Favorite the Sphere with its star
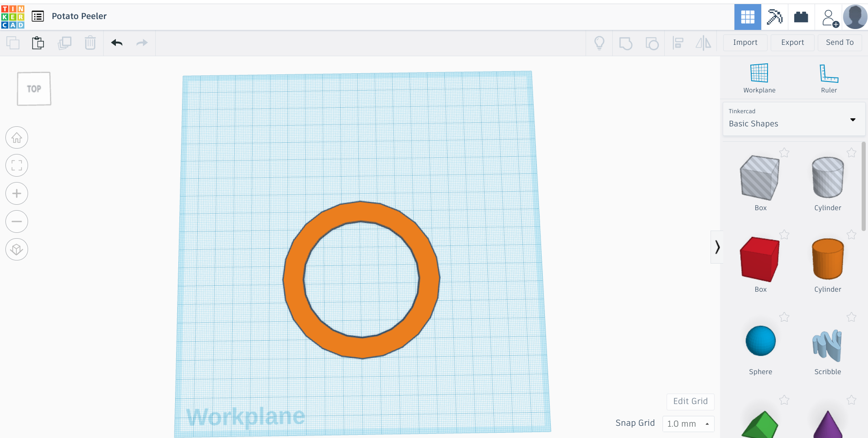 (x=784, y=317)
